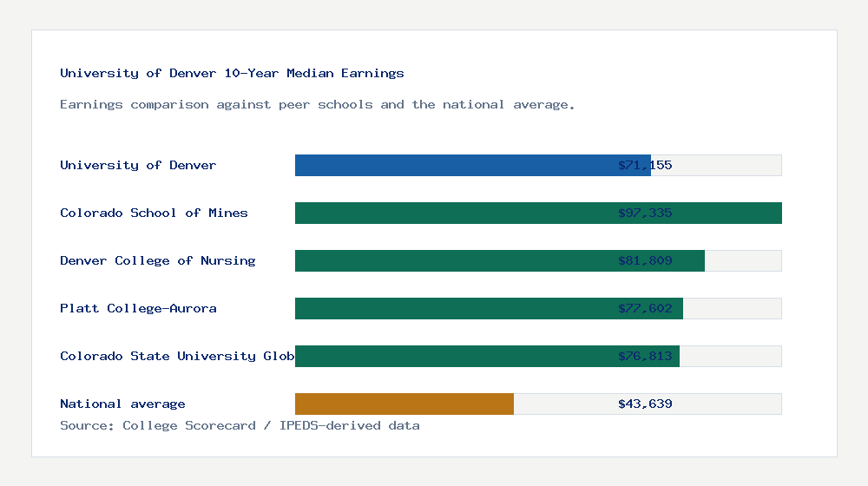Select the 'National average' row label

pyautogui.click(x=122, y=404)
